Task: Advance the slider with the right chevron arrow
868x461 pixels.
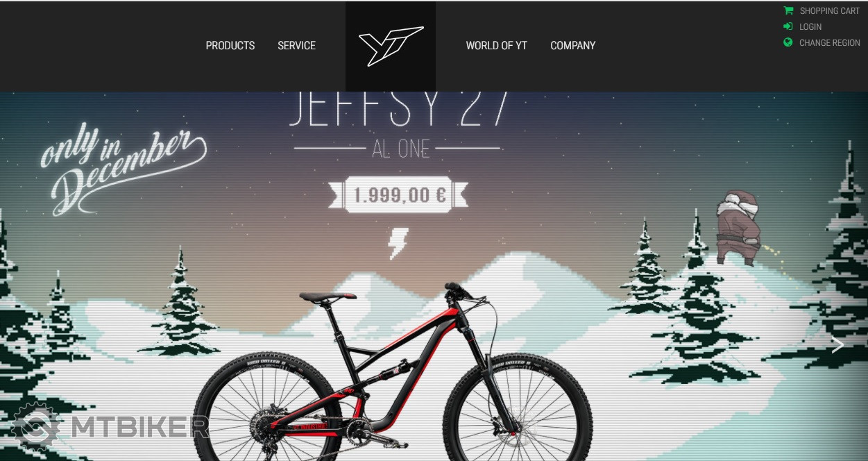Action: 837,344
